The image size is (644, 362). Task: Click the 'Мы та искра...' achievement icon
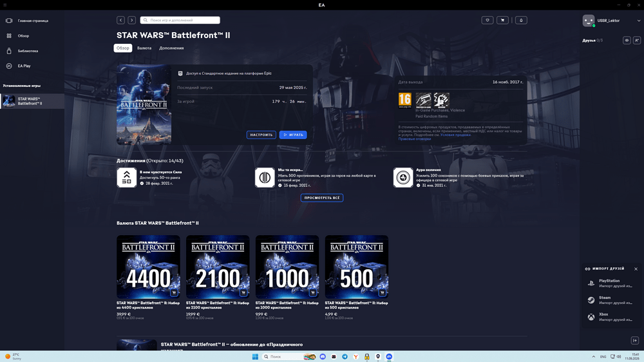[265, 178]
